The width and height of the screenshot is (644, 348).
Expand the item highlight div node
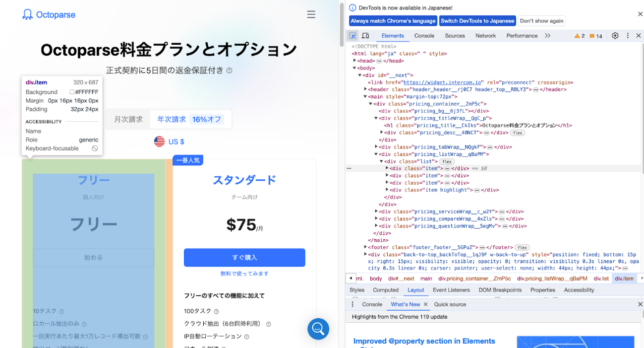tap(387, 190)
